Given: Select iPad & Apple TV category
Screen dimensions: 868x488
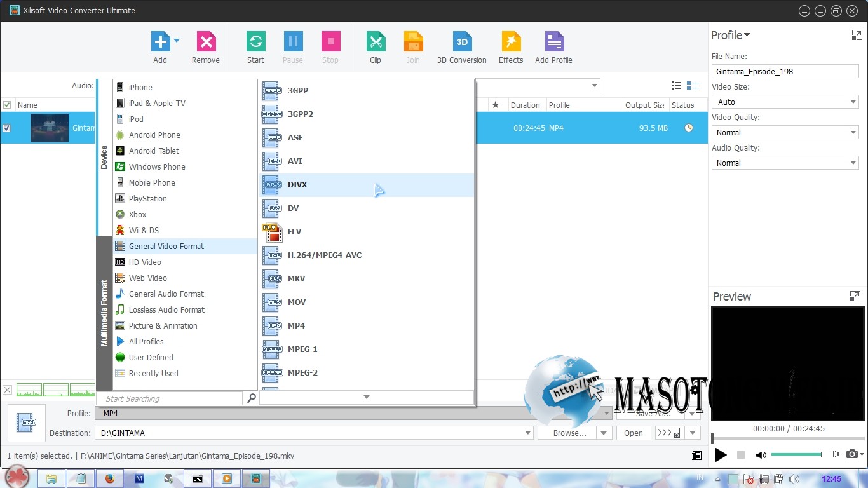Looking at the screenshot, I should click(185, 103).
